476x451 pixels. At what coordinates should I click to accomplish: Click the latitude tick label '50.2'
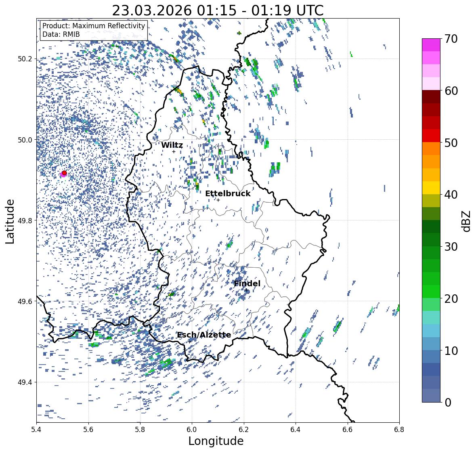(25, 59)
